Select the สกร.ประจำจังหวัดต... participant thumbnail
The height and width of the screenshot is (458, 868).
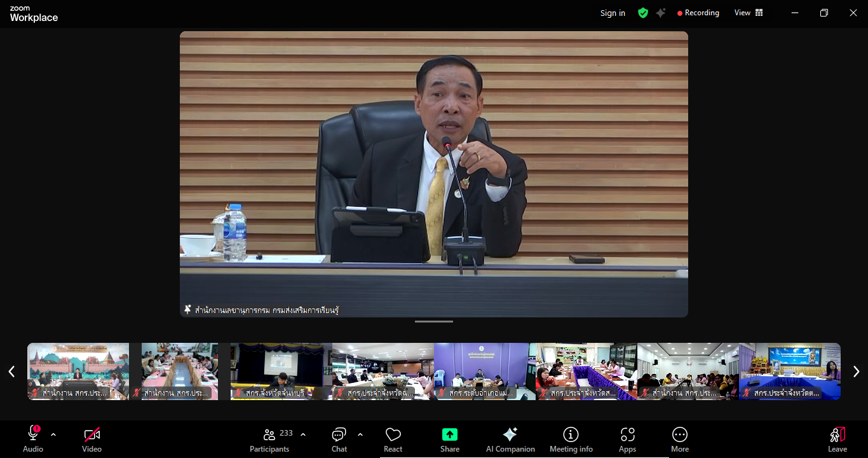[789, 371]
